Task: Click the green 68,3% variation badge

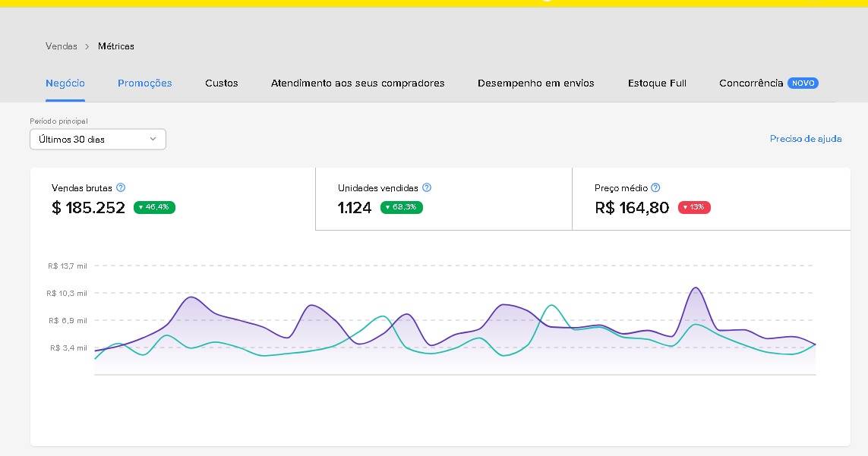Action: (401, 207)
